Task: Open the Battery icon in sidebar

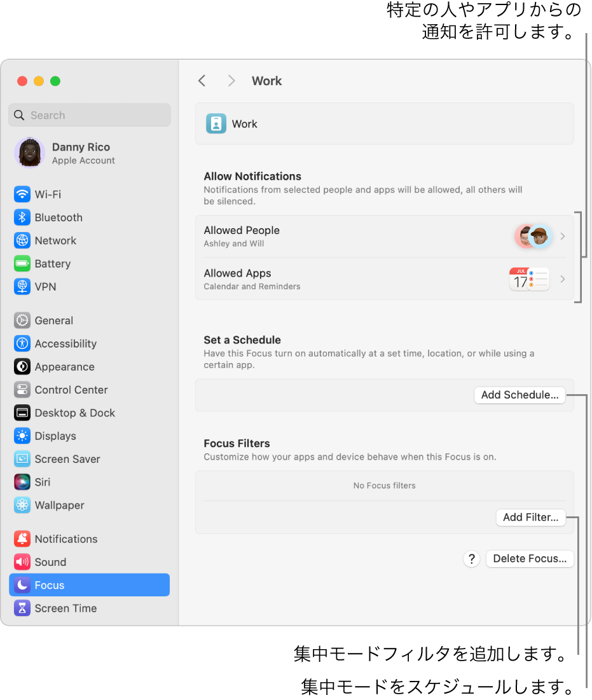Action: pos(22,264)
